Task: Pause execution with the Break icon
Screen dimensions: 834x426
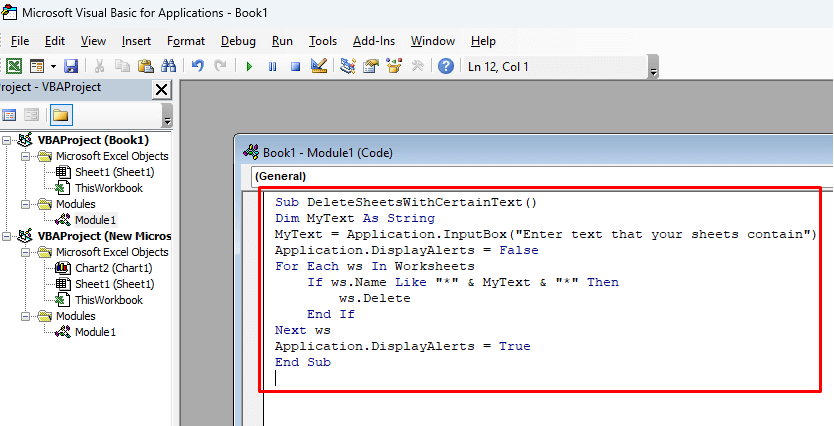Action: tap(272, 67)
